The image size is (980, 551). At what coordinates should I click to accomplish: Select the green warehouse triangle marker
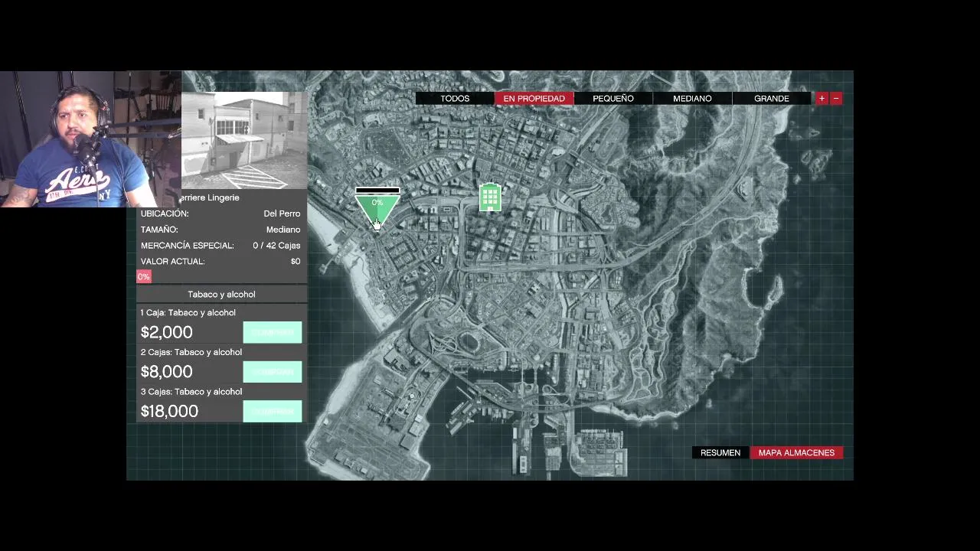[x=377, y=210]
